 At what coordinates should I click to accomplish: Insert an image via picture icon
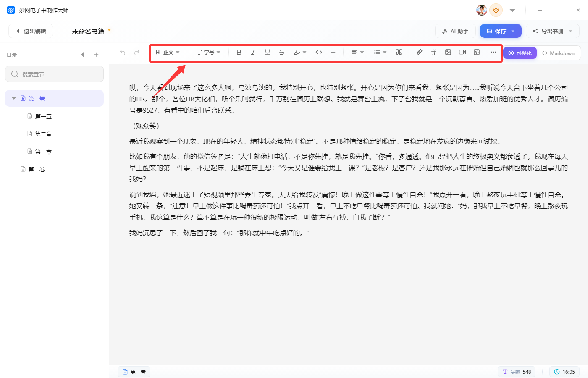point(448,52)
